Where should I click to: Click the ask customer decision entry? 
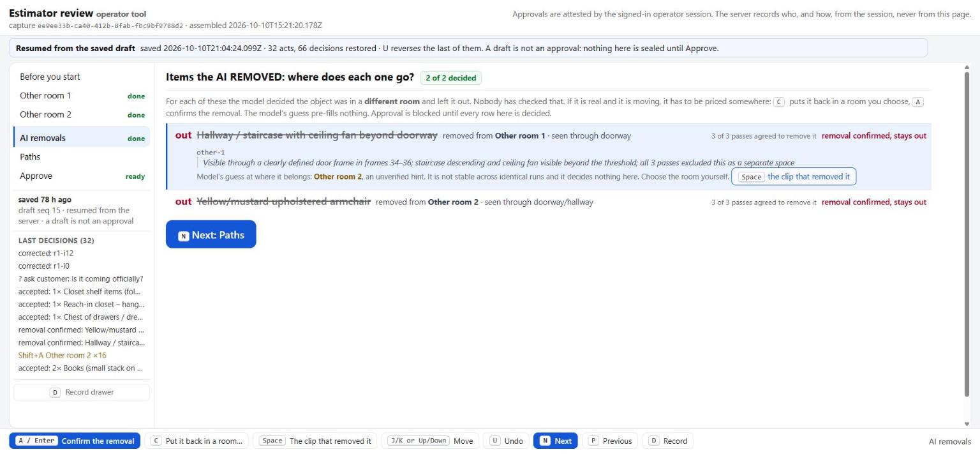click(x=81, y=279)
